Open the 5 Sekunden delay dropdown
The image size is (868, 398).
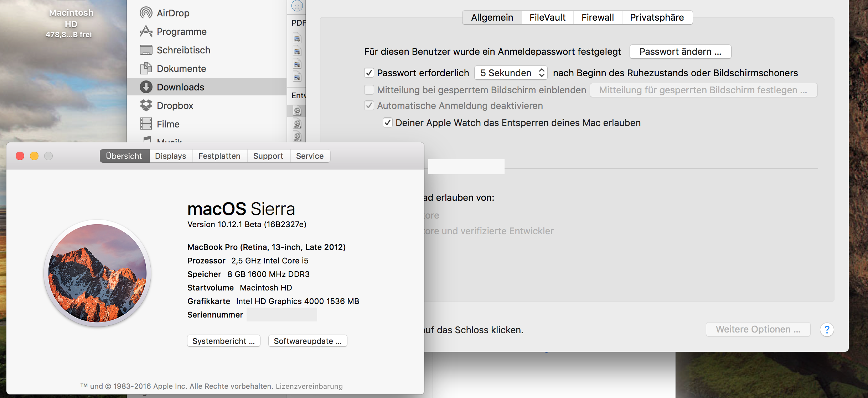[x=511, y=73]
